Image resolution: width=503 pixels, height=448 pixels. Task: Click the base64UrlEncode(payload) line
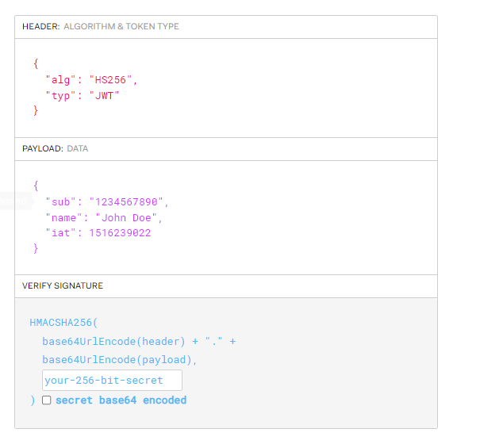[x=120, y=359]
